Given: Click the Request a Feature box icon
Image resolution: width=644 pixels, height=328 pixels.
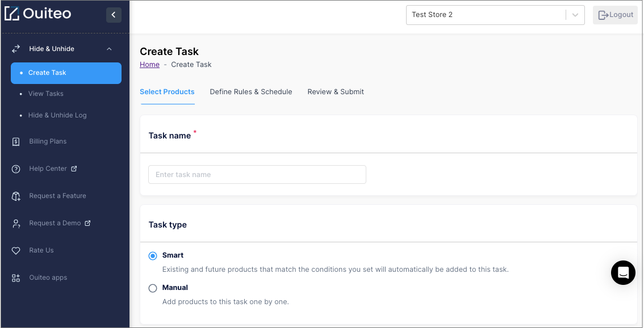Looking at the screenshot, I should tap(15, 196).
